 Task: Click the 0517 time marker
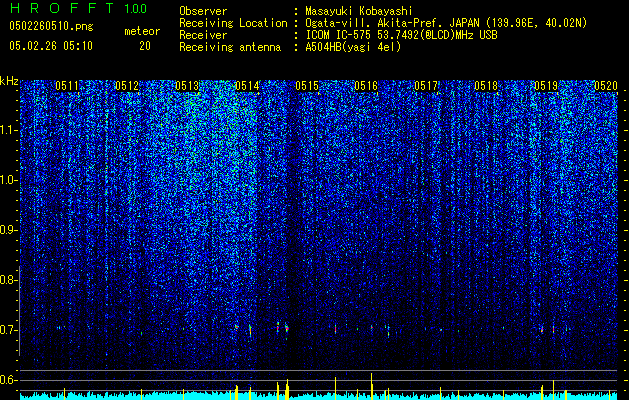(426, 86)
